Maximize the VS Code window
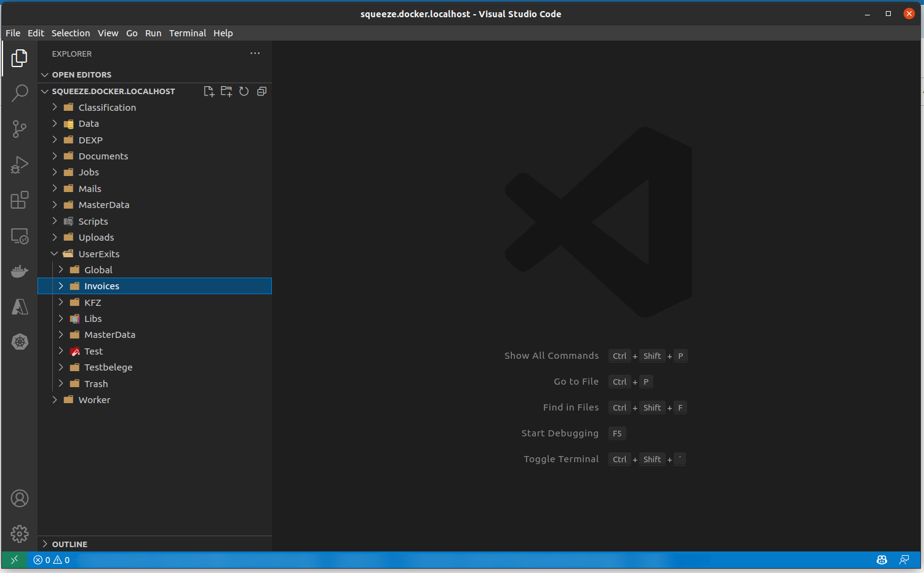This screenshot has height=573, width=924. tap(888, 14)
